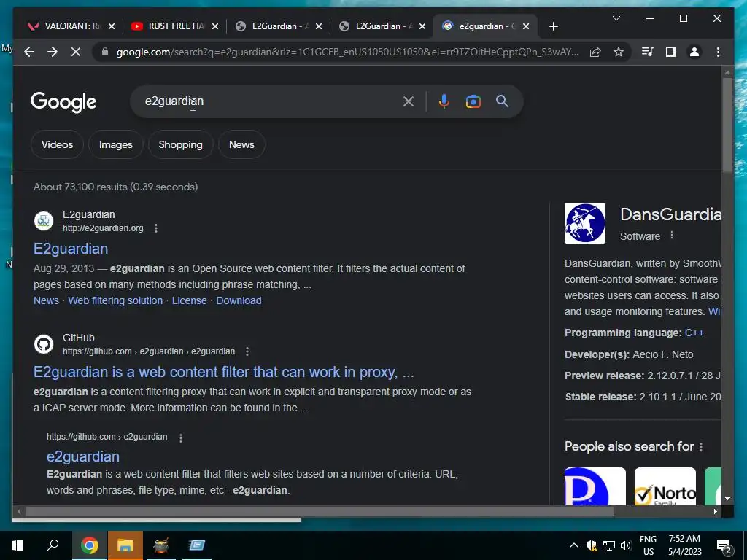Open GitHub web content filter result

tap(223, 372)
